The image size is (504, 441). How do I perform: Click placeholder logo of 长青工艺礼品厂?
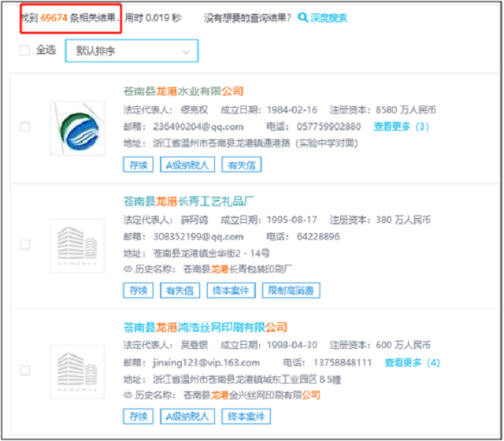[77, 246]
